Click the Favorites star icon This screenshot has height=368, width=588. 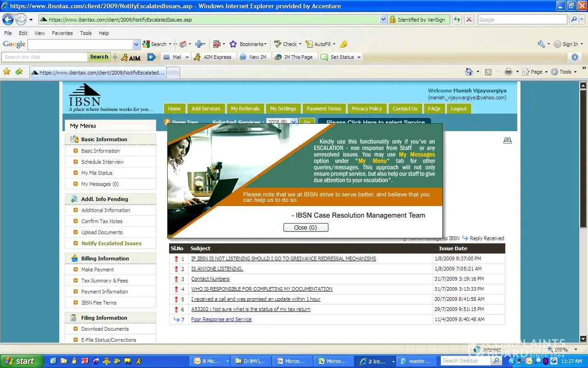click(6, 72)
